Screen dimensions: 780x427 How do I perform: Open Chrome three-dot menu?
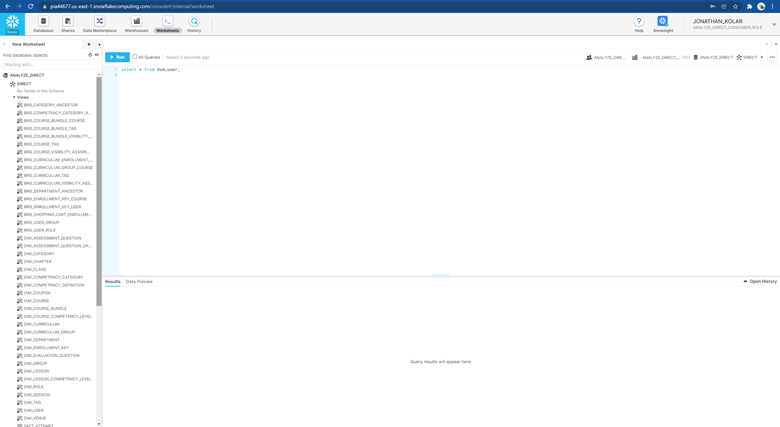pos(773,6)
